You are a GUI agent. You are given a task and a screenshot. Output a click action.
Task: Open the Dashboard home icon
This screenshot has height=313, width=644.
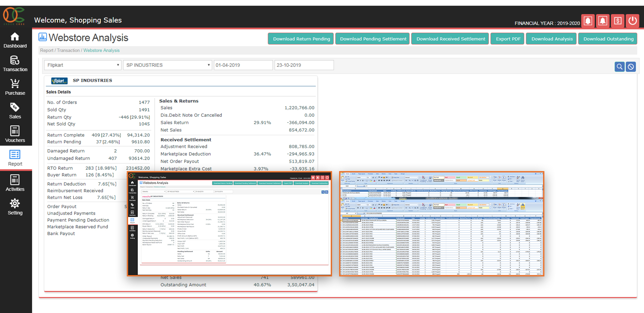click(x=15, y=37)
